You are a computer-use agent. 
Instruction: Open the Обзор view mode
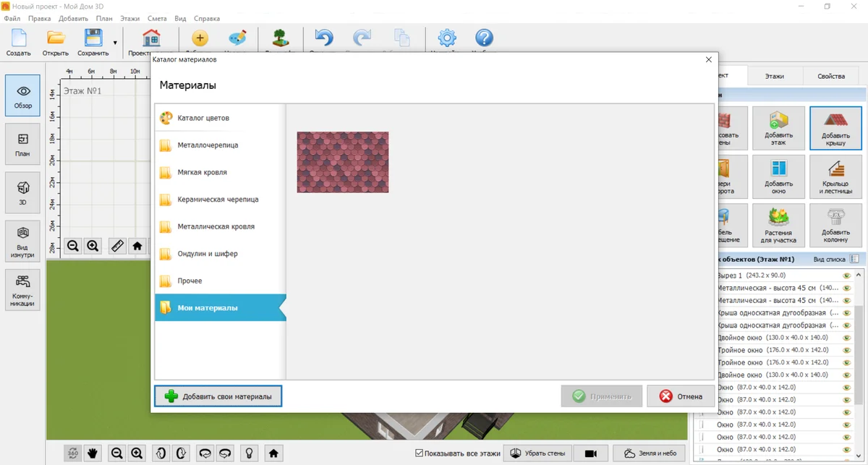pos(22,97)
